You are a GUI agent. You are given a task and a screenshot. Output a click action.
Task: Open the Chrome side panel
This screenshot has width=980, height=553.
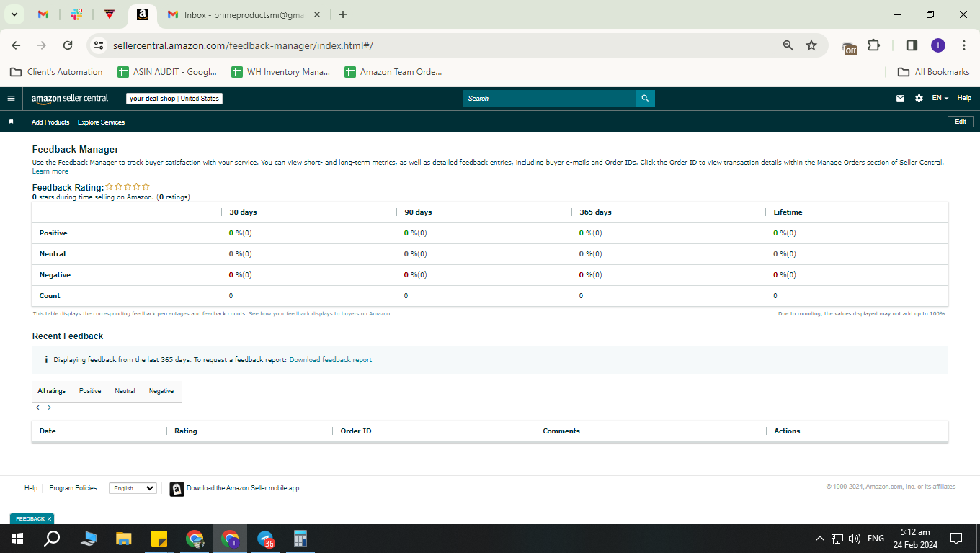(912, 45)
